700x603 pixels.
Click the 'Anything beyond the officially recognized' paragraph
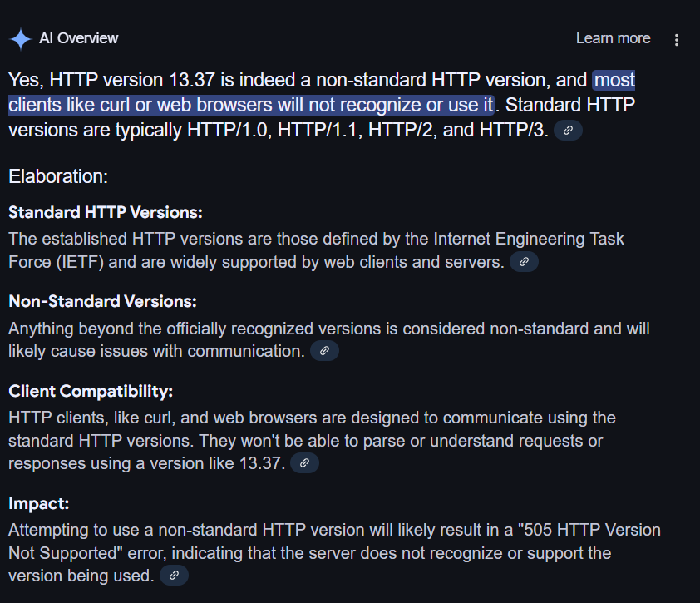coord(329,339)
